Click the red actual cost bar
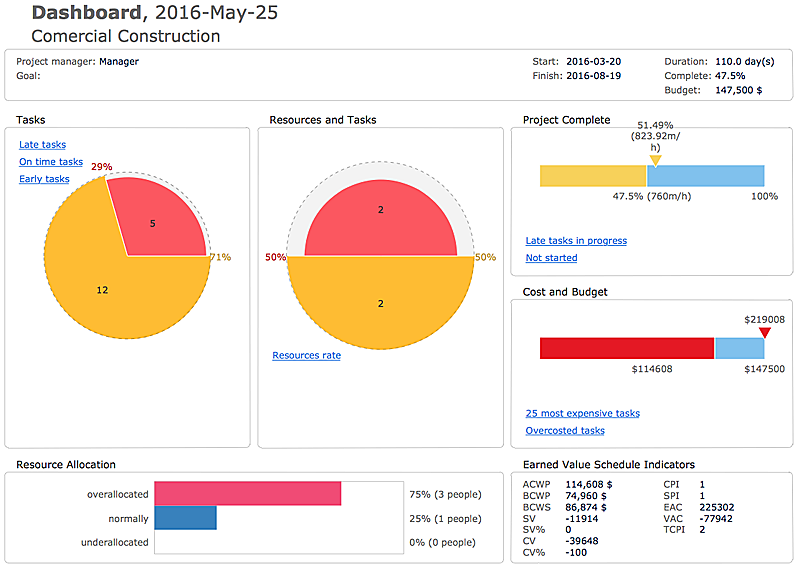This screenshot has width=800, height=577. click(x=627, y=348)
